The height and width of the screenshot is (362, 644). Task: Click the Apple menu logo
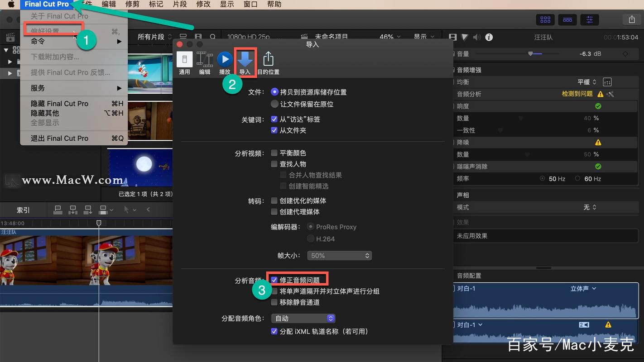click(11, 4)
